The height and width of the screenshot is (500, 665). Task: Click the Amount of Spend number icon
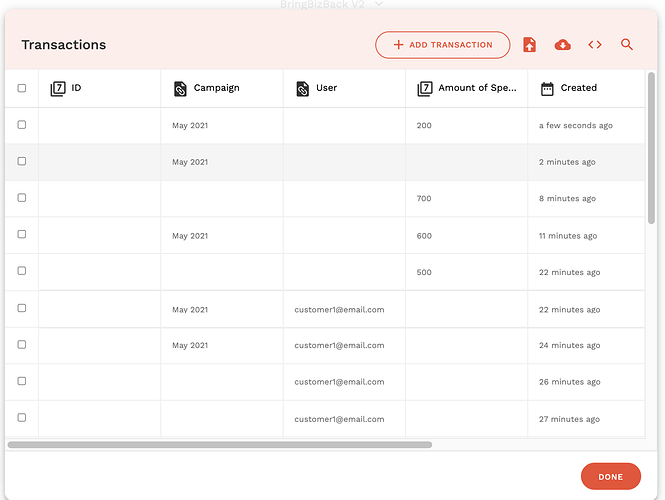(x=425, y=88)
